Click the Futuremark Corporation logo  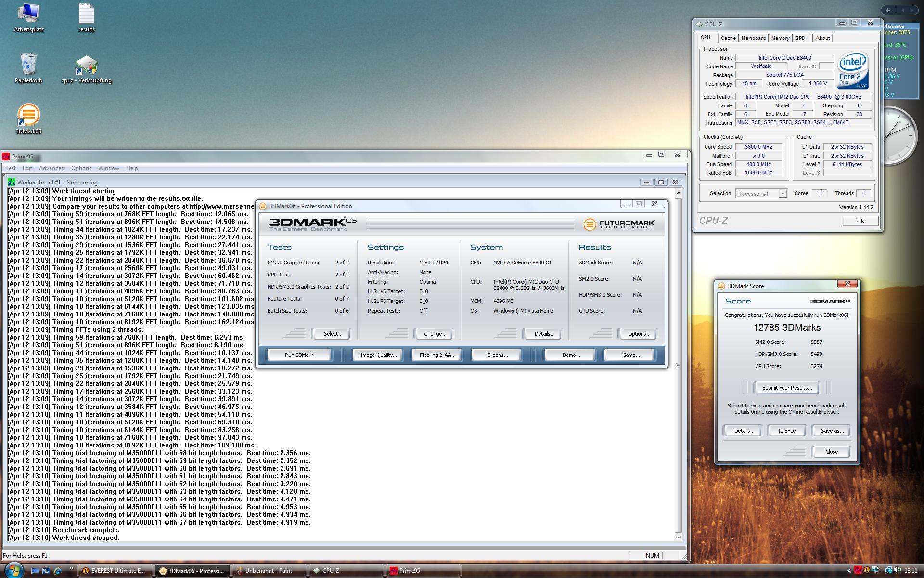(619, 224)
